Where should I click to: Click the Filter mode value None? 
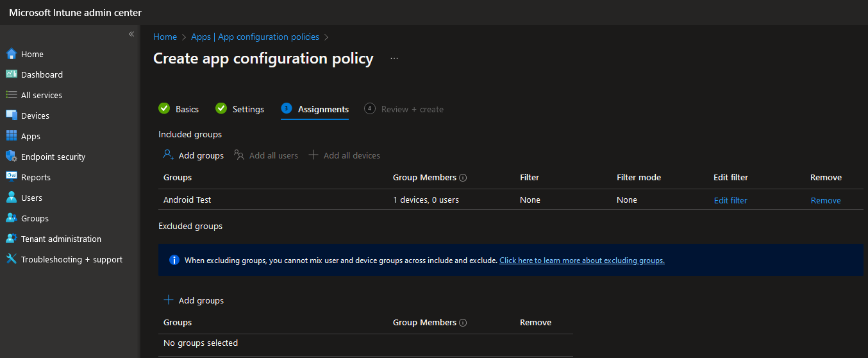[x=627, y=200]
